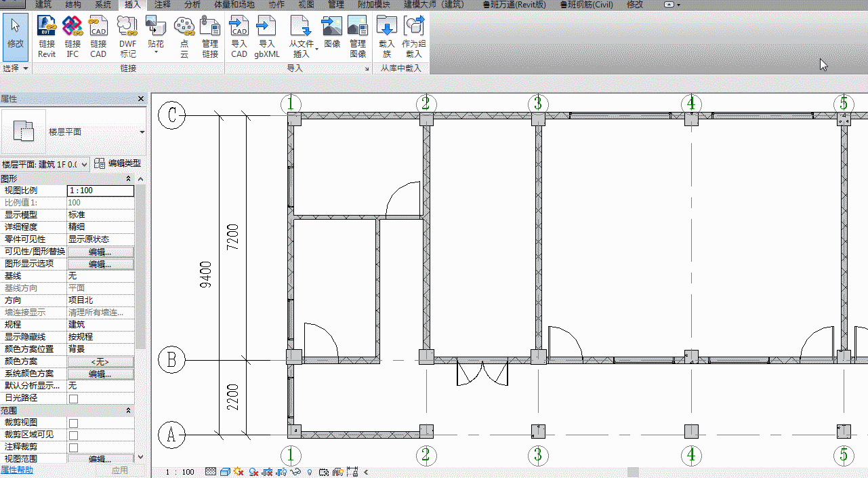Click the Sun Path off icon in status bar
Screen dimensions: 868x478
239,472
